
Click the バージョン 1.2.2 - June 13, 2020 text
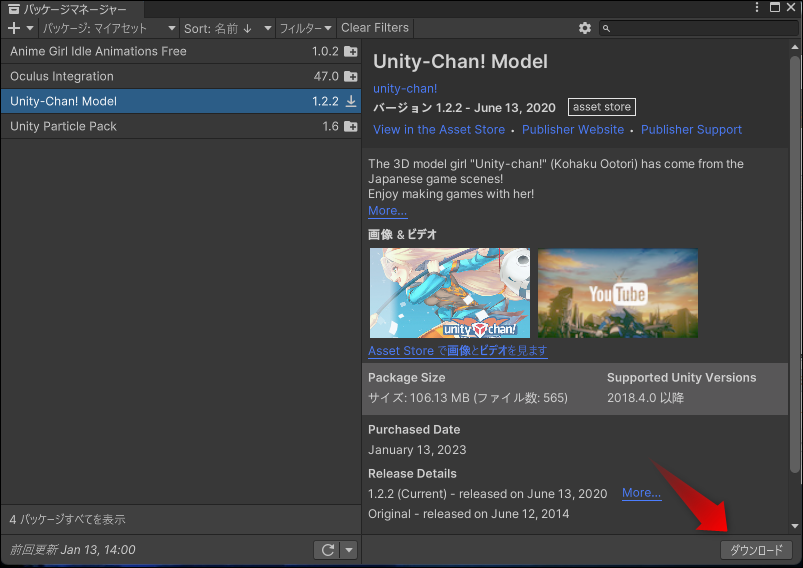tap(464, 108)
